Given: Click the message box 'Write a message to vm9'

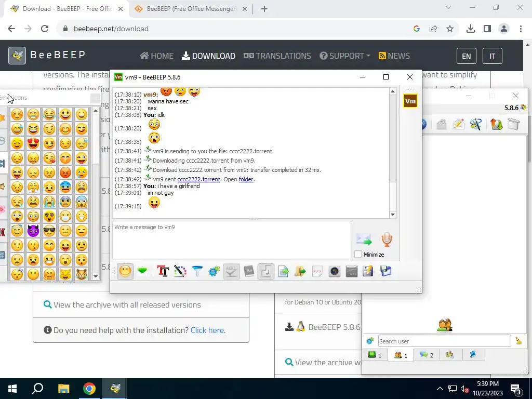Looking at the screenshot, I should coord(231,240).
